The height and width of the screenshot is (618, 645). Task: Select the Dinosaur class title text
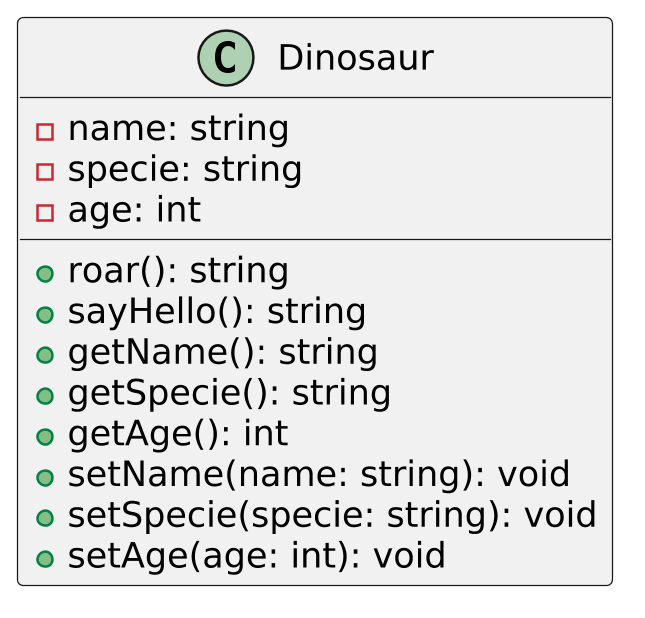[355, 58]
